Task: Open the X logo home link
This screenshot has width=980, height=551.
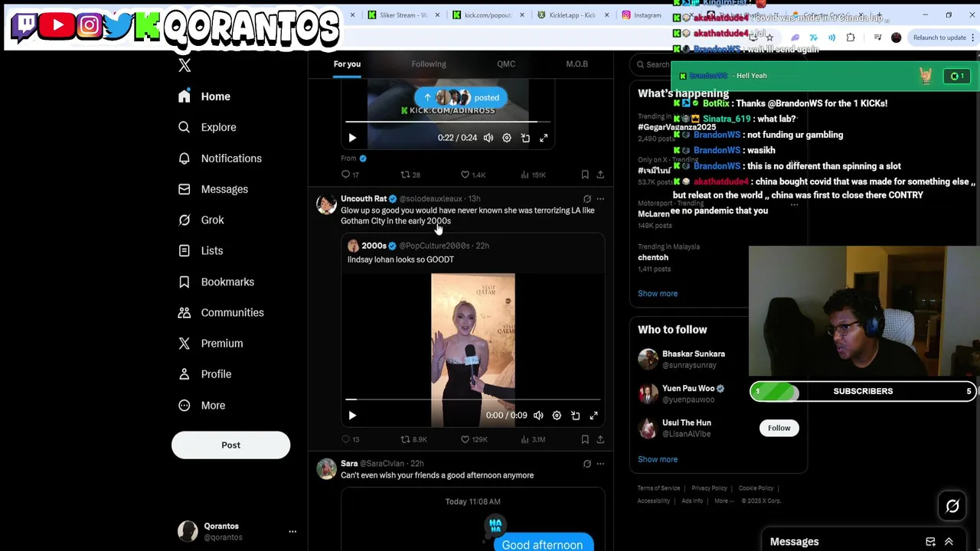Action: click(x=185, y=66)
